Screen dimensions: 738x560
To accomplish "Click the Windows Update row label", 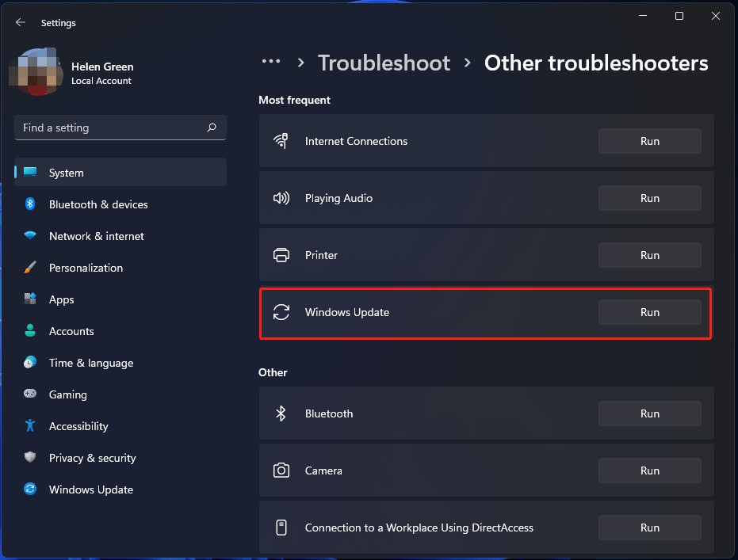I will click(x=347, y=312).
